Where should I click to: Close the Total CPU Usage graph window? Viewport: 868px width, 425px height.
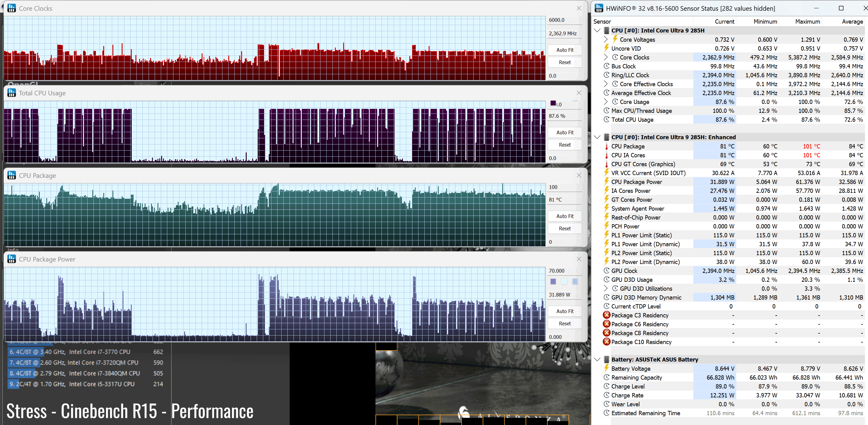pos(579,93)
